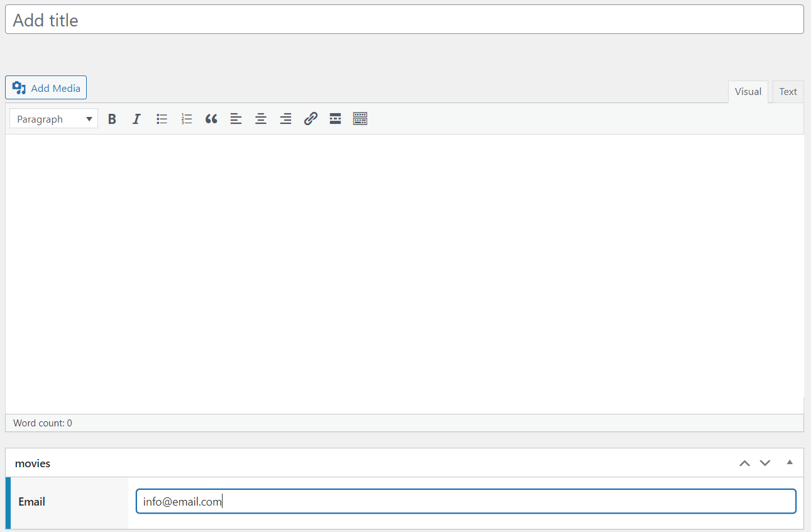The image size is (811, 532).
Task: Insert or edit a link
Action: click(311, 118)
